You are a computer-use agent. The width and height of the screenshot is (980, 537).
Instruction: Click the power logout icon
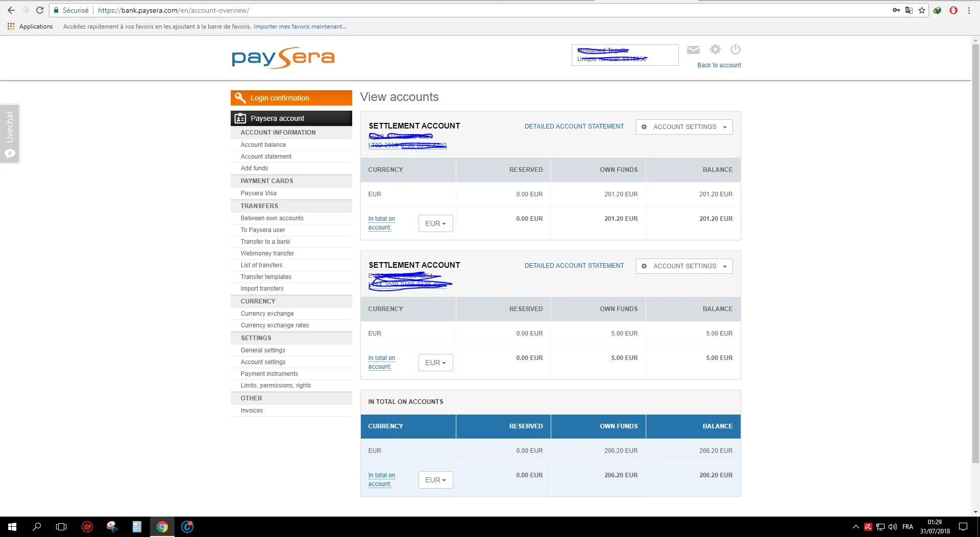click(735, 49)
